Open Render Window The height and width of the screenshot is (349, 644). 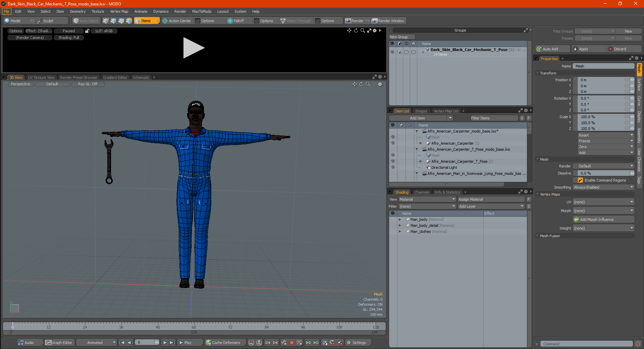click(388, 21)
